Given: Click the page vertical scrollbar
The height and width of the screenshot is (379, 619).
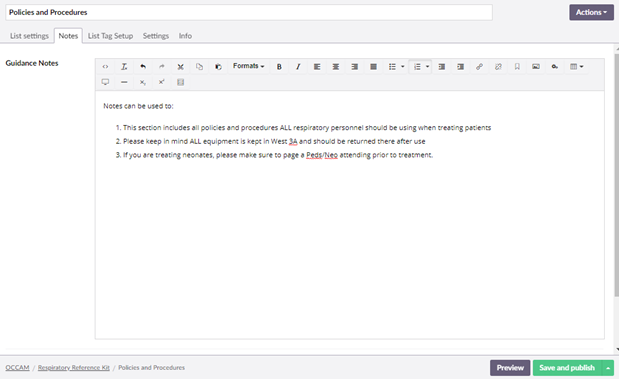Looking at the screenshot, I should pos(617,176).
